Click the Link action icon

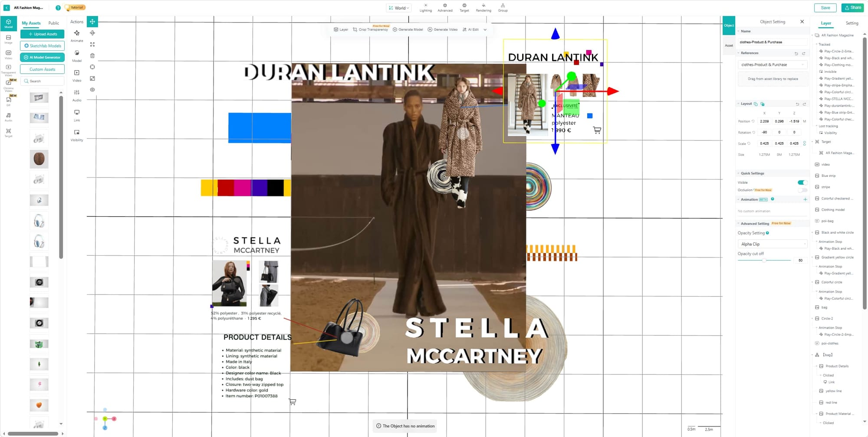(77, 115)
